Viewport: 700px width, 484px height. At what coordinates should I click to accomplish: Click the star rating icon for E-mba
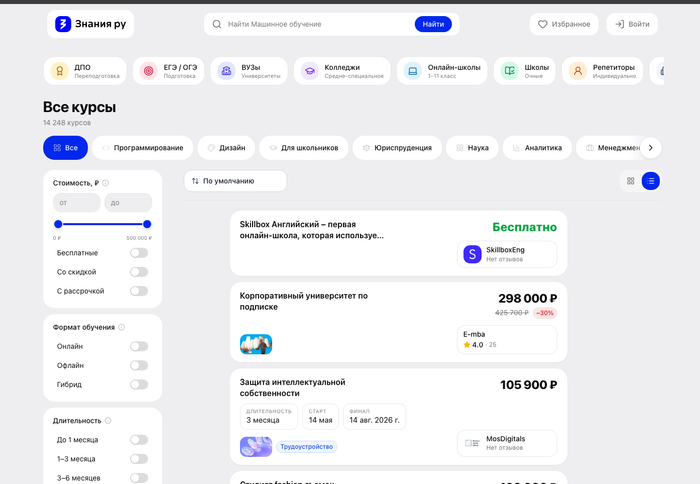tap(467, 345)
